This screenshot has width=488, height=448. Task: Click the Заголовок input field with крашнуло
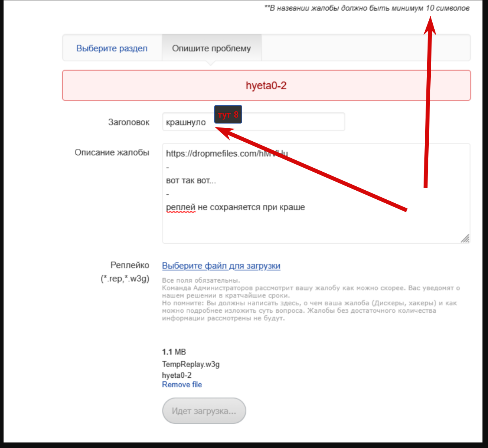click(x=253, y=122)
